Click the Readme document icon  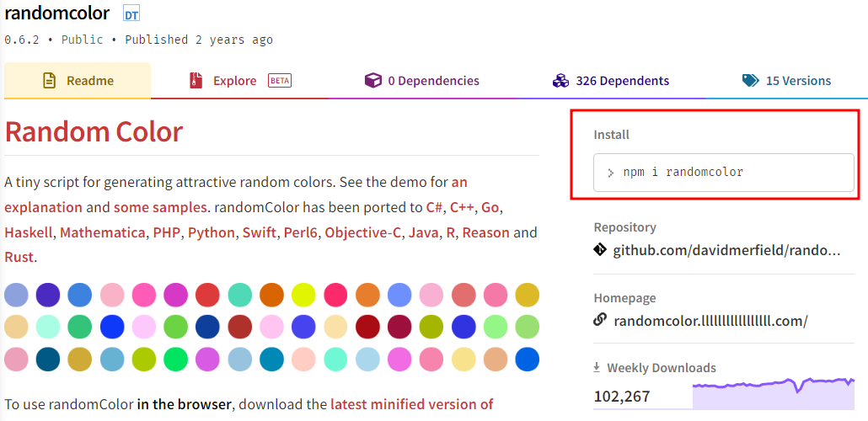(50, 81)
